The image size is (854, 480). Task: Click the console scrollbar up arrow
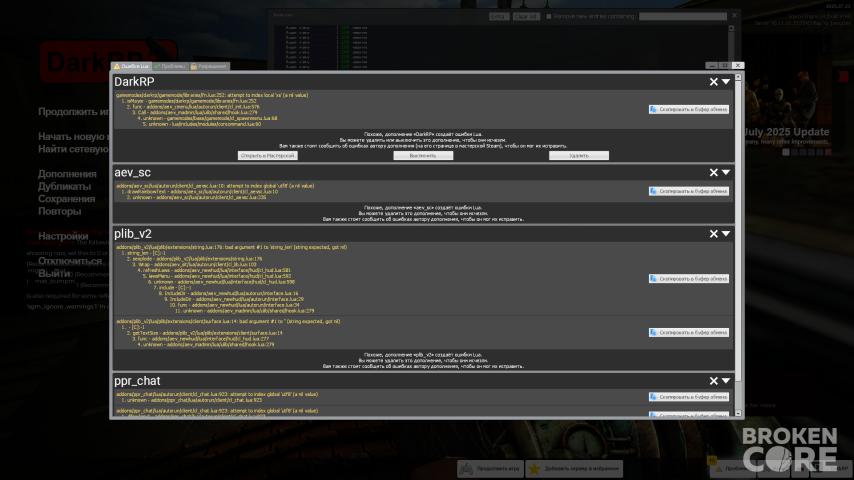[731, 28]
